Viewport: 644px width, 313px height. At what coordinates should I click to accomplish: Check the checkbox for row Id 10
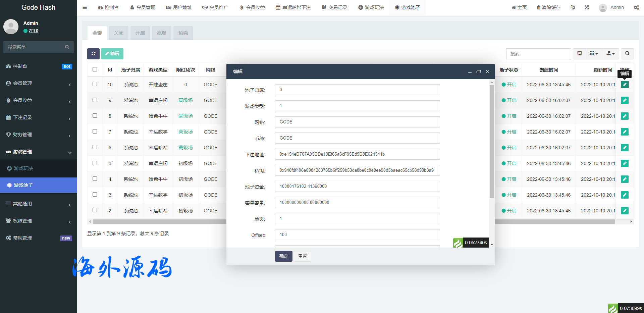point(95,84)
